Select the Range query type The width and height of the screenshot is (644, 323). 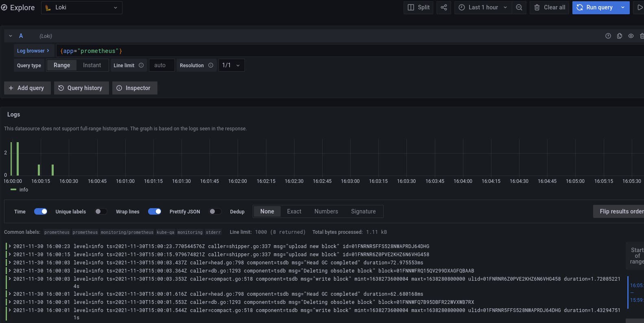point(62,65)
